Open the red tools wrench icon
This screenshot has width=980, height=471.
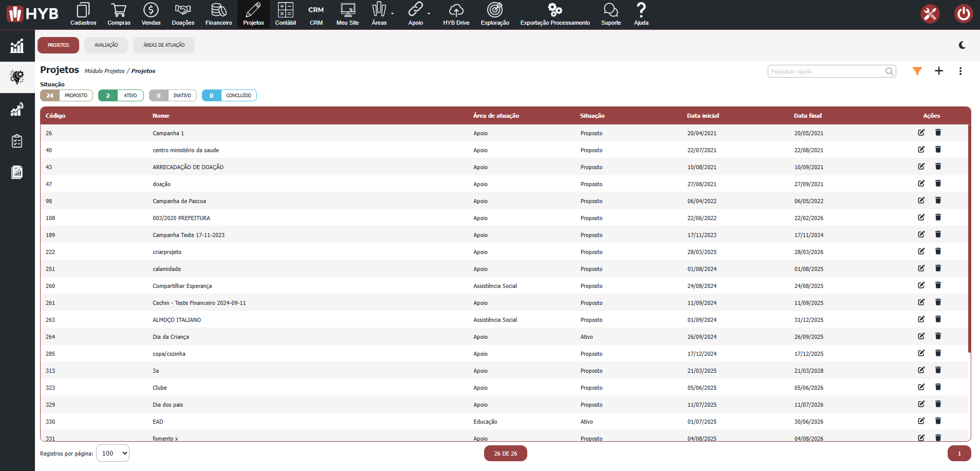click(x=930, y=14)
